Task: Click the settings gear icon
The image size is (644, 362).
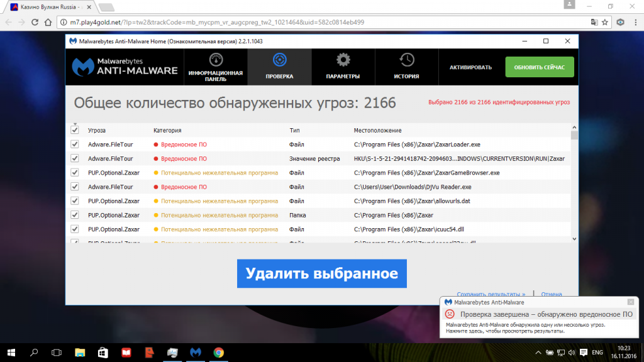Action: point(343,60)
